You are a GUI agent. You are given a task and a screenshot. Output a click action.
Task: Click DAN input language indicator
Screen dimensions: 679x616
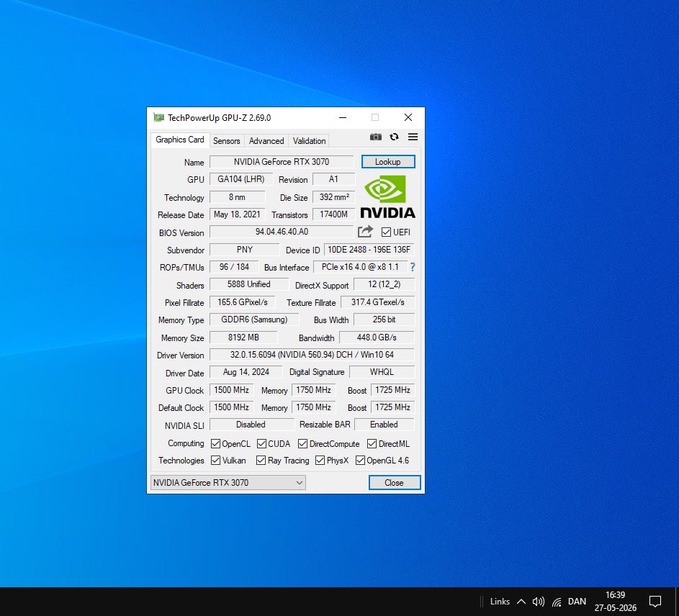tap(577, 602)
